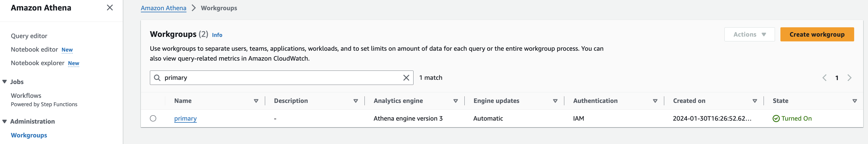
Task: Click the Turned On state text
Action: pos(796,118)
